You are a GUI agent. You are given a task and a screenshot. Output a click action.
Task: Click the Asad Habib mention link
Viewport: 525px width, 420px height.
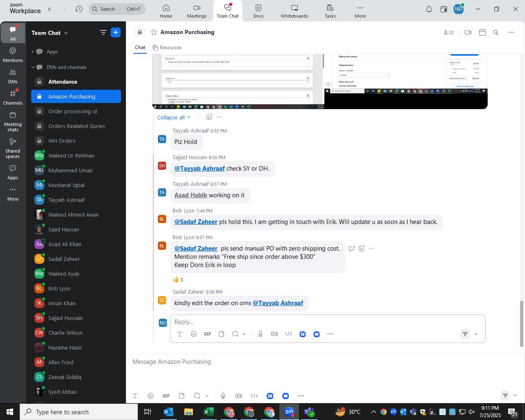click(x=191, y=195)
